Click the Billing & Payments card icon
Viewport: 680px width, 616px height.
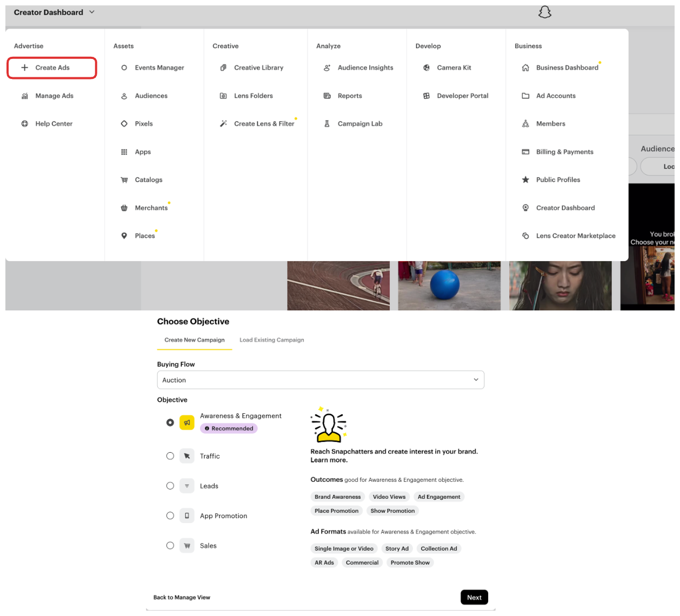525,152
